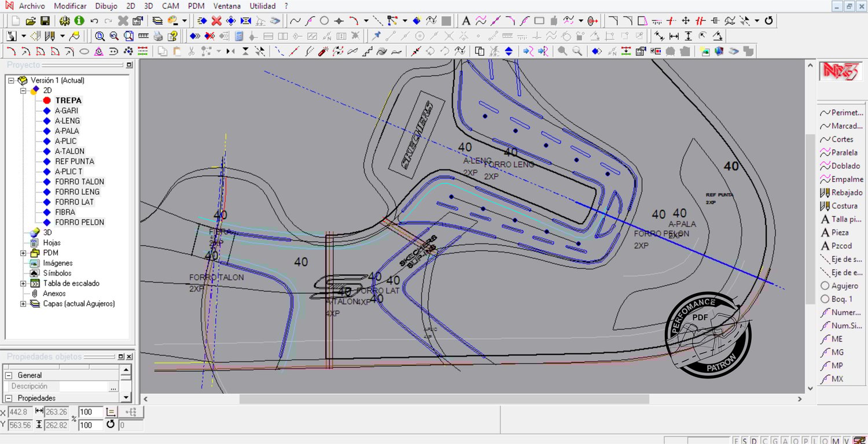The width and height of the screenshot is (868, 444).
Task: Click the printer icon in toolbar
Action: pos(159,36)
